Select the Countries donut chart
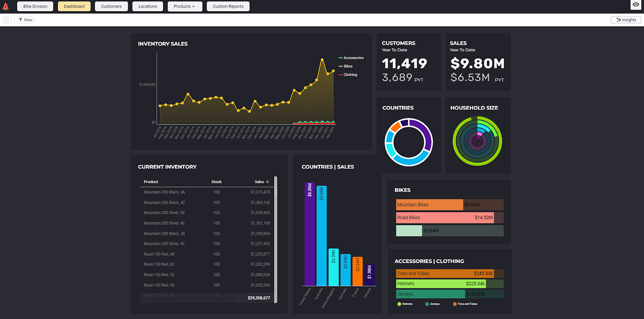This screenshot has height=319, width=644. click(409, 141)
